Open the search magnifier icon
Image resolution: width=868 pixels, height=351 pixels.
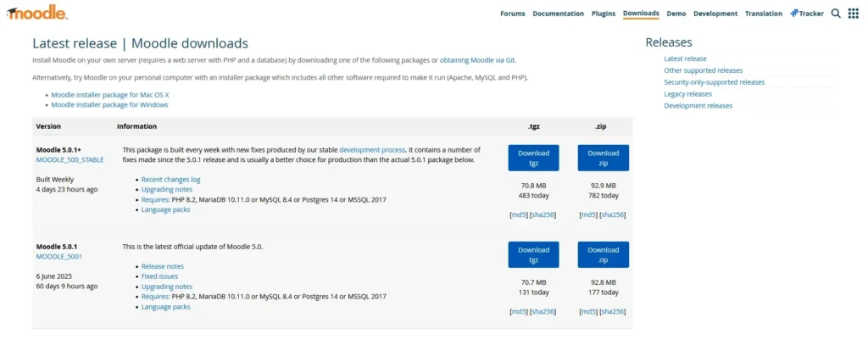836,14
